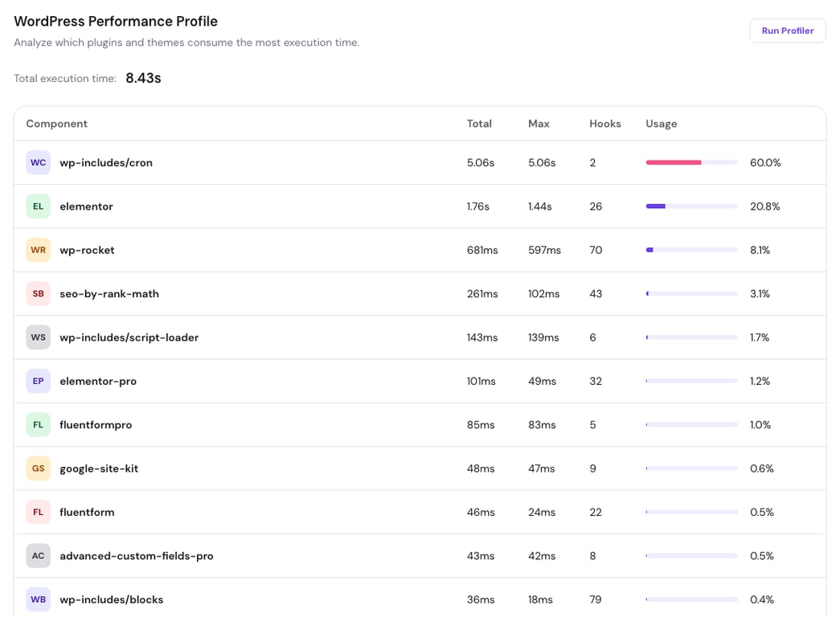Sort results by Max execution time
Viewport: 840px width, 617px height.
[539, 124]
